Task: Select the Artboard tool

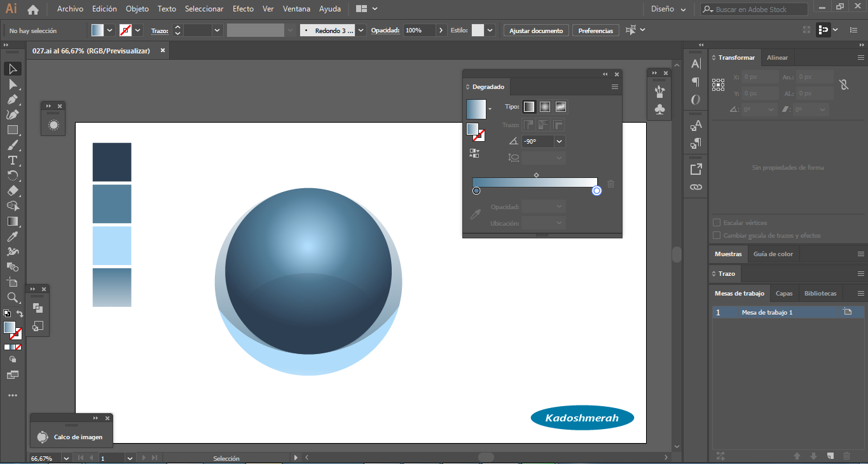Action: coord(13,282)
